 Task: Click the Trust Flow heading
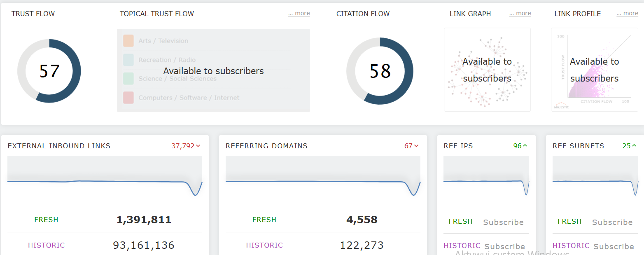pyautogui.click(x=33, y=14)
